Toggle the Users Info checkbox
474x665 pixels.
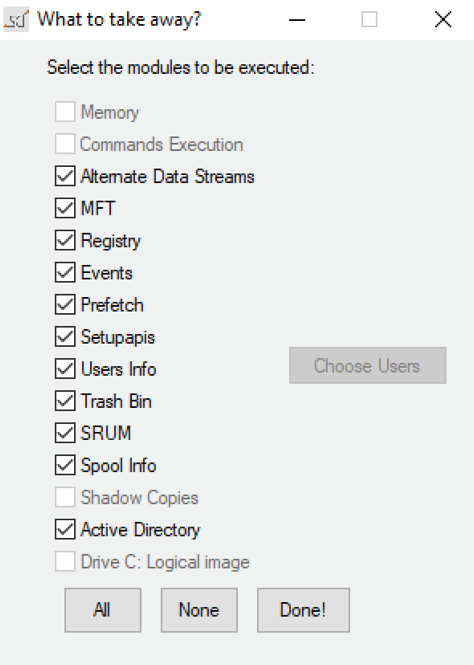pos(65,369)
